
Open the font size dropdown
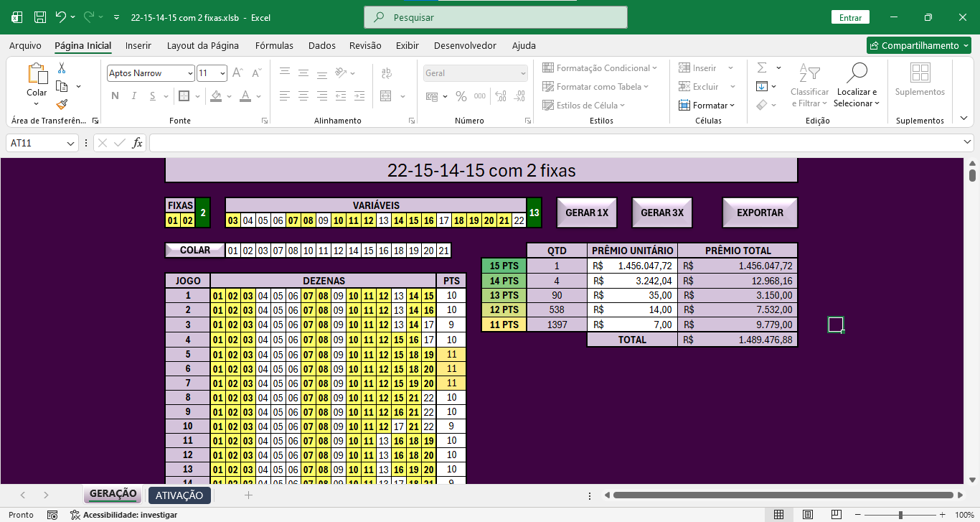(x=223, y=73)
